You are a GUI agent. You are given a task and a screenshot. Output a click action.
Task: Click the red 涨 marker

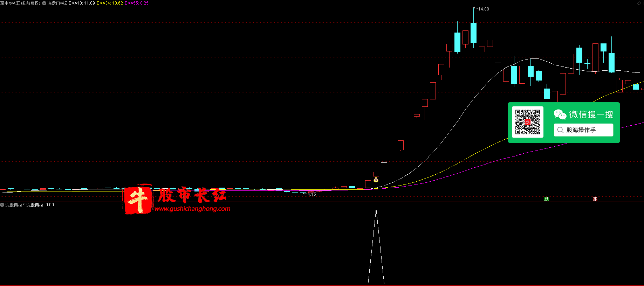595,199
